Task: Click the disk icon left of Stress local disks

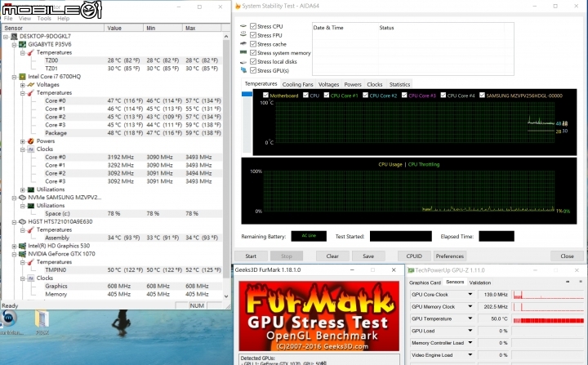Action: pyautogui.click(x=243, y=62)
